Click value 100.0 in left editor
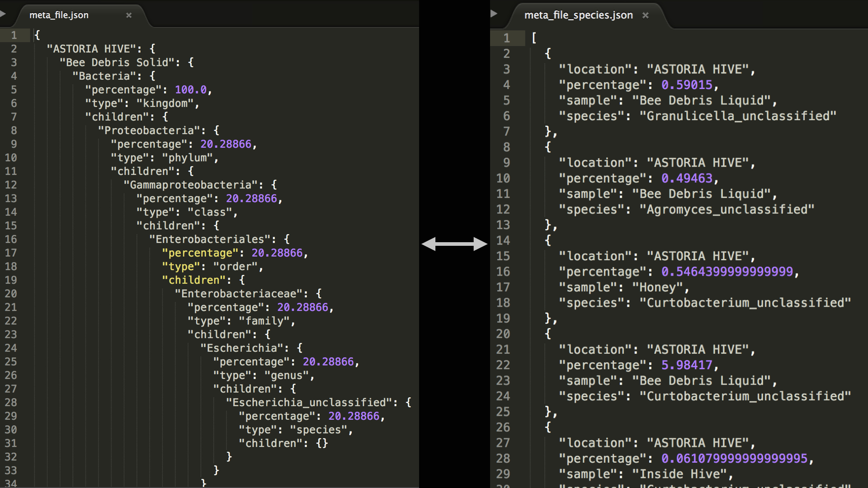The image size is (868, 488). pos(191,89)
